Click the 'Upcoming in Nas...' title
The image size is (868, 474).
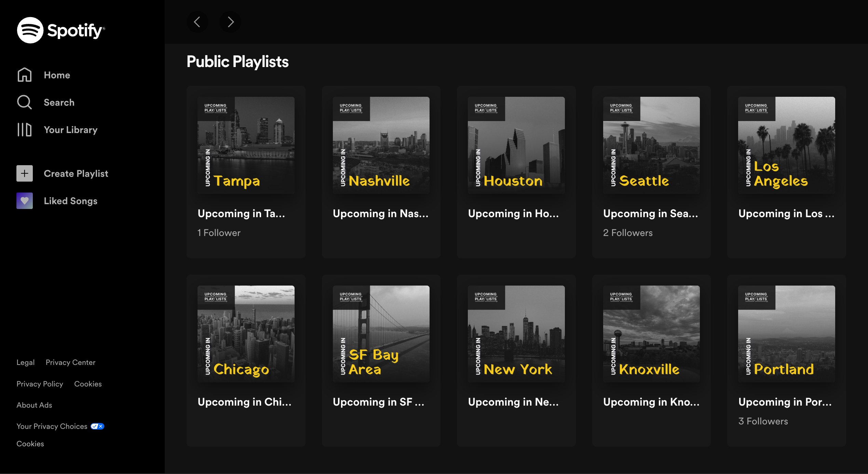[381, 214]
